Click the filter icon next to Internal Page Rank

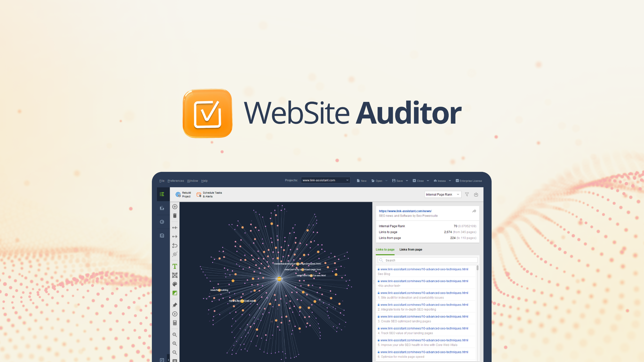468,194
